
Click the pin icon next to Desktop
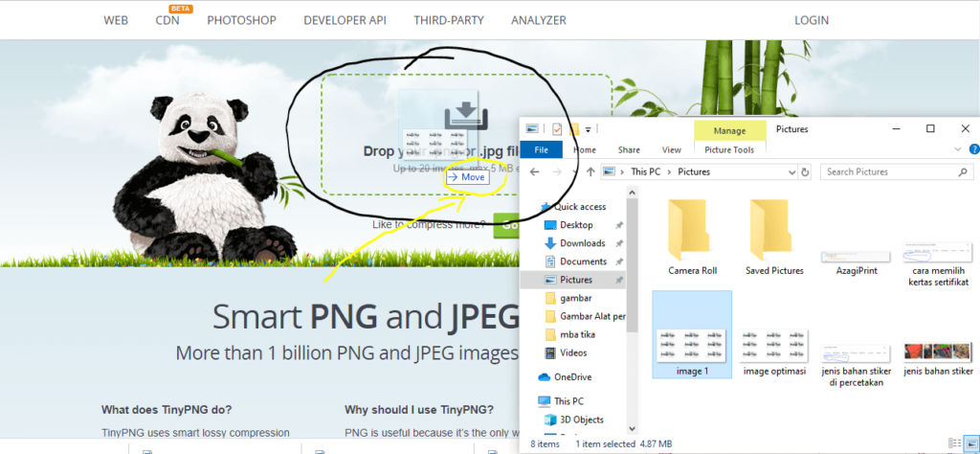[619, 224]
